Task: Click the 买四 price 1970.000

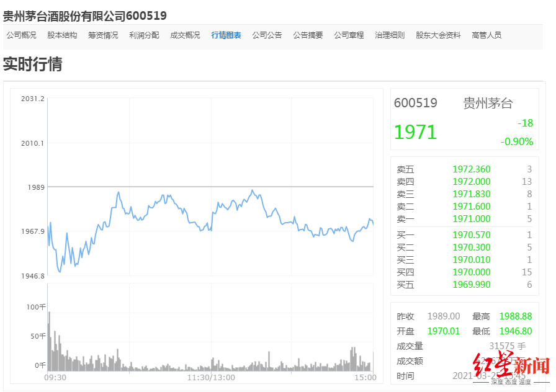Action: click(x=472, y=272)
